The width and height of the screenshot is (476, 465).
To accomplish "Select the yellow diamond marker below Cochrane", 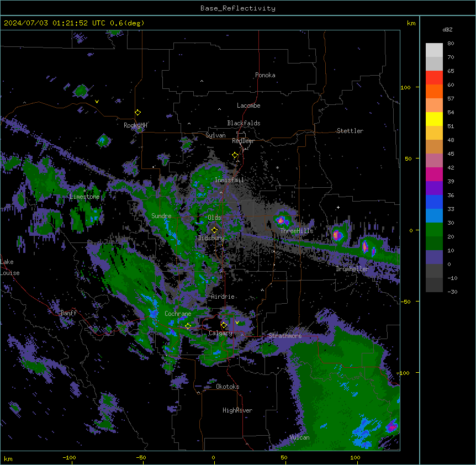I will (x=188, y=326).
